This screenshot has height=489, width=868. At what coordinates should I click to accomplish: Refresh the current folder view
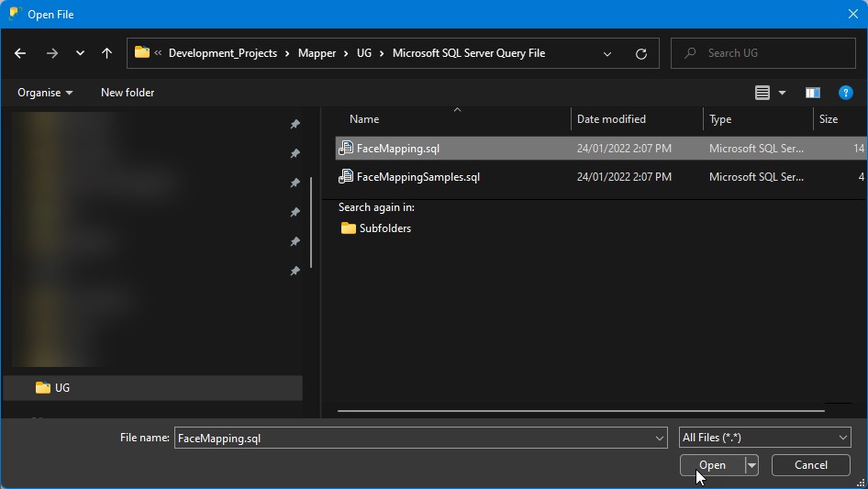641,53
